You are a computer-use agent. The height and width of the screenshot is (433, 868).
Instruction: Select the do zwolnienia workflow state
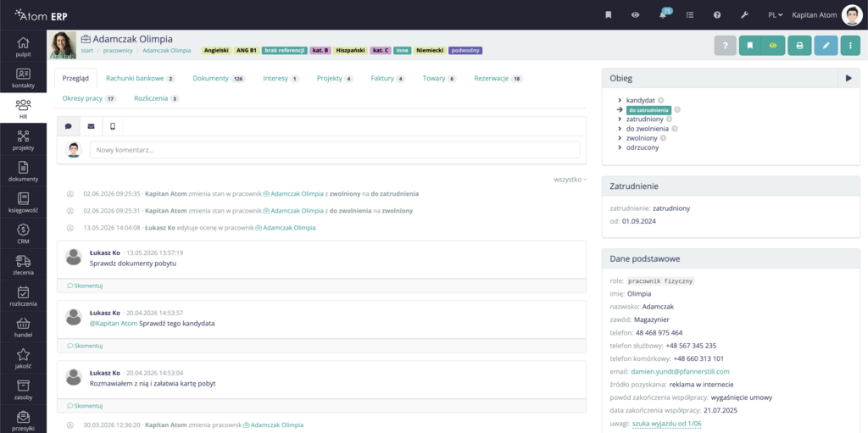647,129
